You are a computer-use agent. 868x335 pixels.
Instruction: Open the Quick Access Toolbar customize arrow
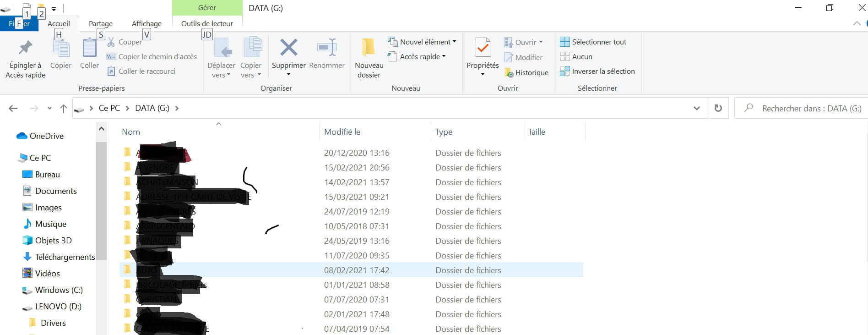tap(54, 9)
